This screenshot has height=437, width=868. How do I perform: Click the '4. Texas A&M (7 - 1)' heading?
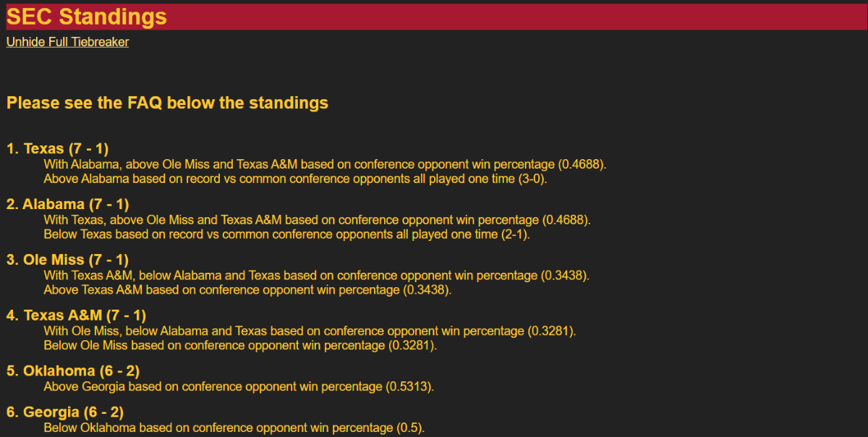tap(76, 315)
